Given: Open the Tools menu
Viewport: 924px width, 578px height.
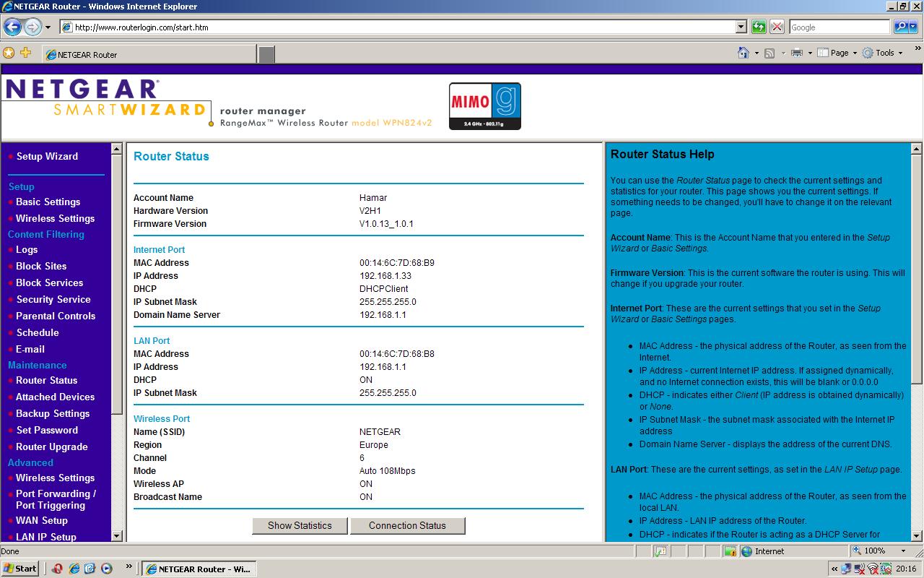Looking at the screenshot, I should click(882, 53).
